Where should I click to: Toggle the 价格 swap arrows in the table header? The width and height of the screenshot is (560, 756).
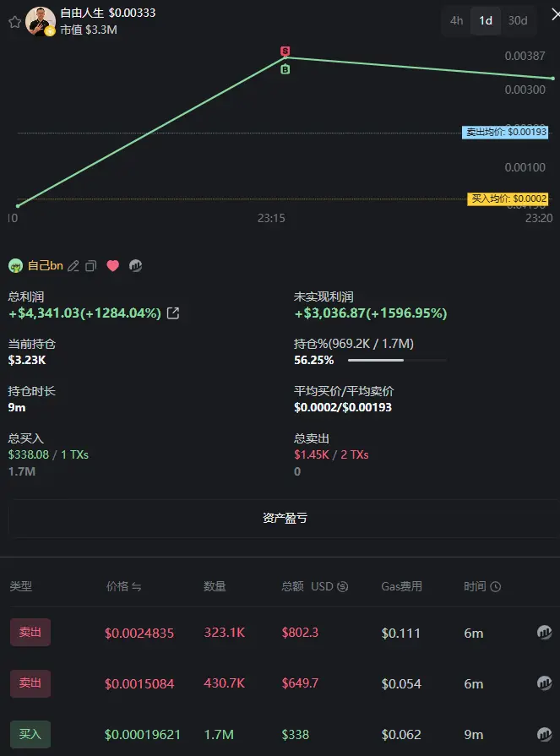click(137, 587)
